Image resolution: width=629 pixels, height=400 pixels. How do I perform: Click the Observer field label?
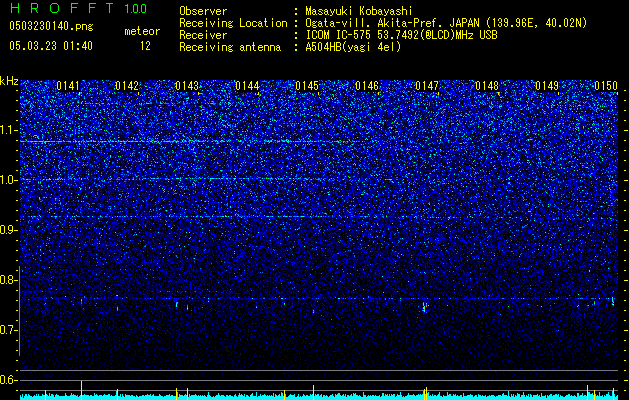pyautogui.click(x=203, y=11)
